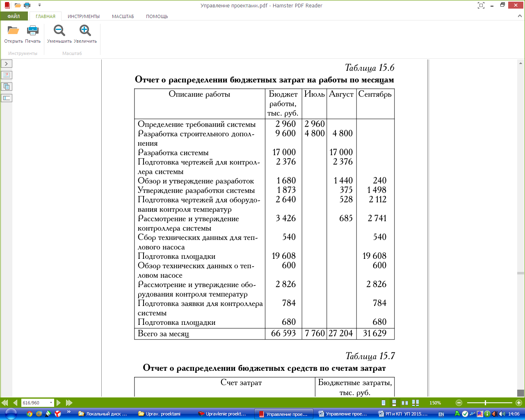Screen dimensions: 525x420
Task: Click total budget value 66 593
Action: click(x=283, y=333)
